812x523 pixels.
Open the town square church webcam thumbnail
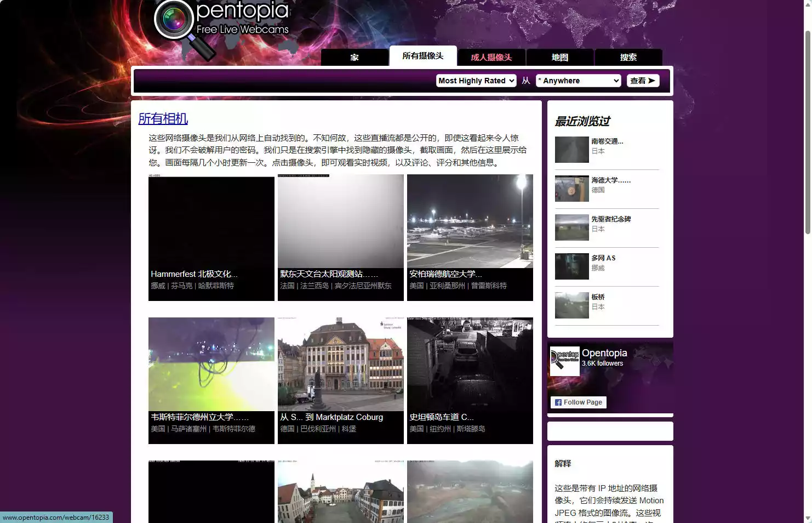pyautogui.click(x=341, y=492)
